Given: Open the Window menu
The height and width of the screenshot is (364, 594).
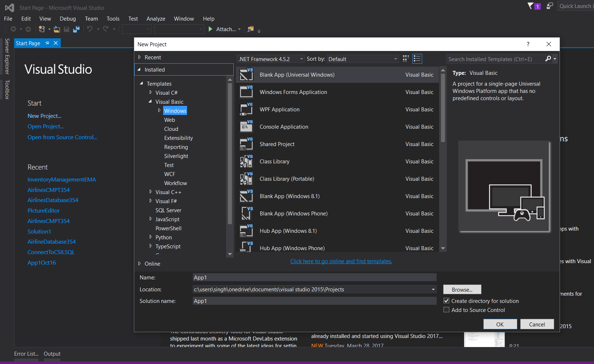Looking at the screenshot, I should pyautogui.click(x=184, y=19).
